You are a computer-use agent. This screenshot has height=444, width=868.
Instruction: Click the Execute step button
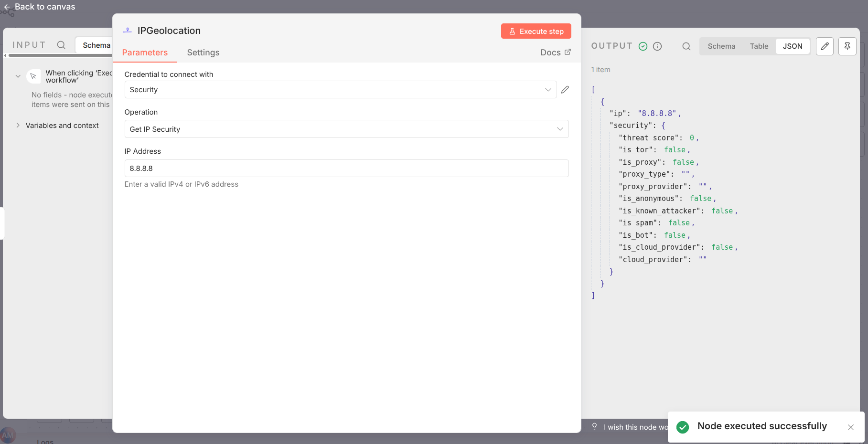[x=536, y=31]
